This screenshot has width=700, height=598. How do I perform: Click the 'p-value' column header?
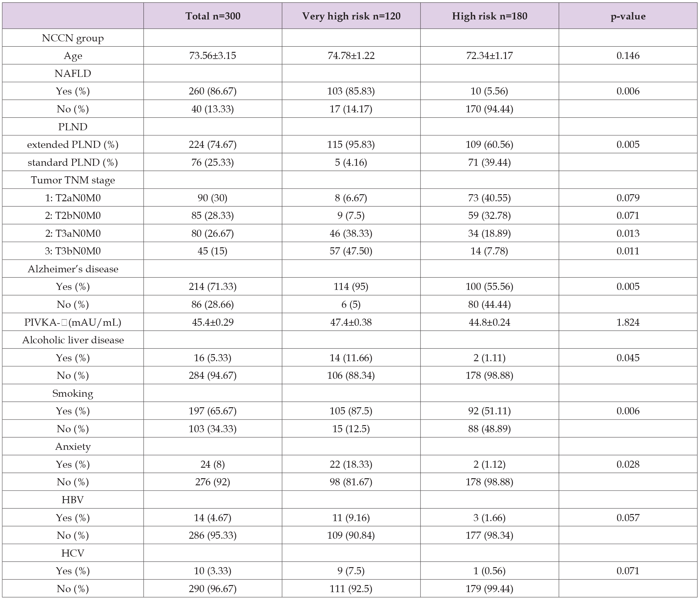click(628, 17)
